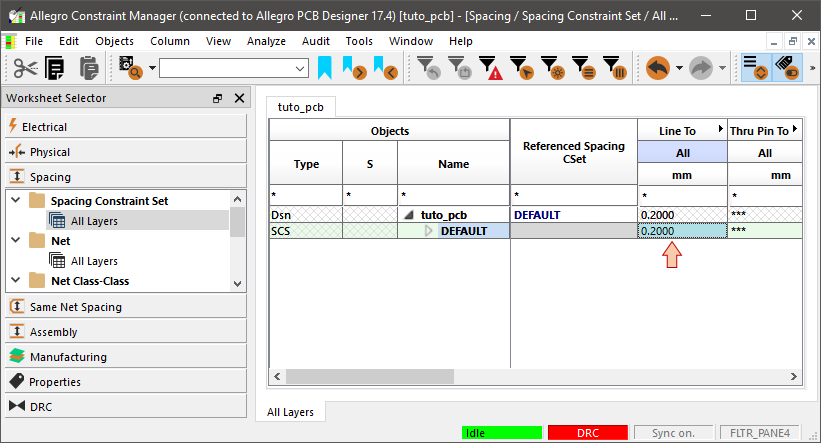The height and width of the screenshot is (443, 821).
Task: Click the red DRC status indicator
Action: (x=587, y=433)
